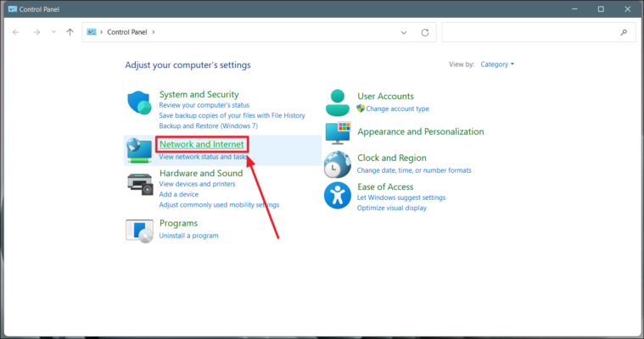The width and height of the screenshot is (644, 339).
Task: Open Clock and Region category
Action: click(391, 158)
